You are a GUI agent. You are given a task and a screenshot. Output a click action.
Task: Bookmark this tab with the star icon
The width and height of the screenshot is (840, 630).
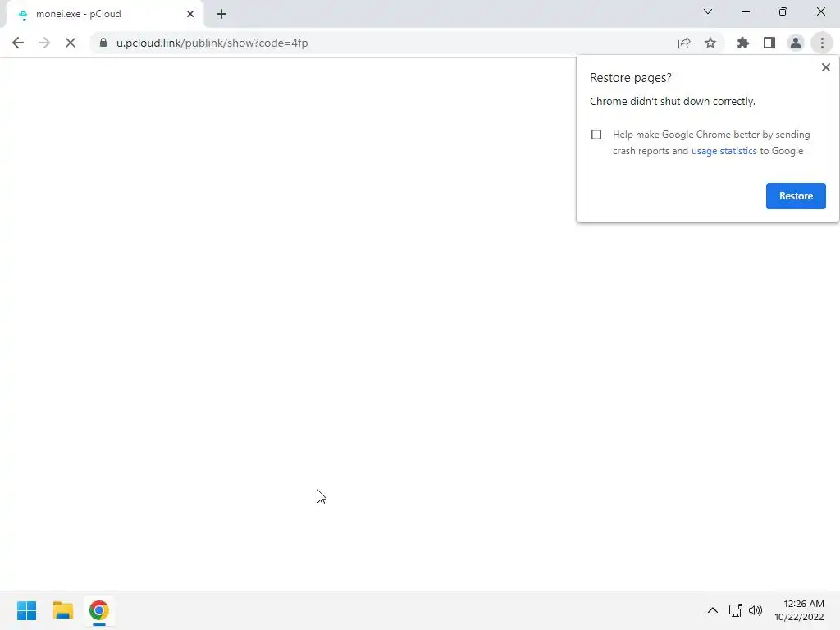coord(710,43)
